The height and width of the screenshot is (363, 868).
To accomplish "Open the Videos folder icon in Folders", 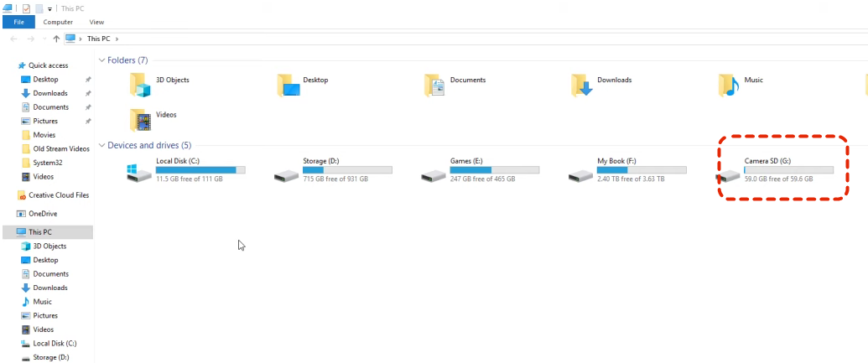I will click(x=140, y=120).
